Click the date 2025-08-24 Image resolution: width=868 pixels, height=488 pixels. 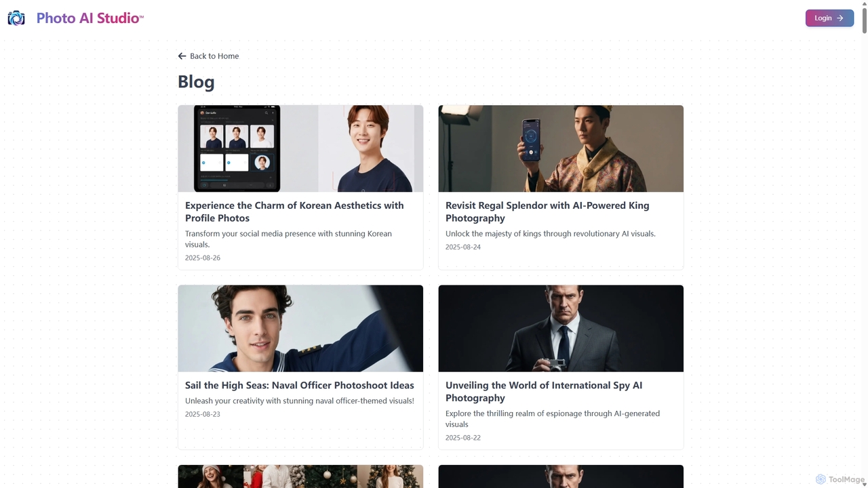463,247
